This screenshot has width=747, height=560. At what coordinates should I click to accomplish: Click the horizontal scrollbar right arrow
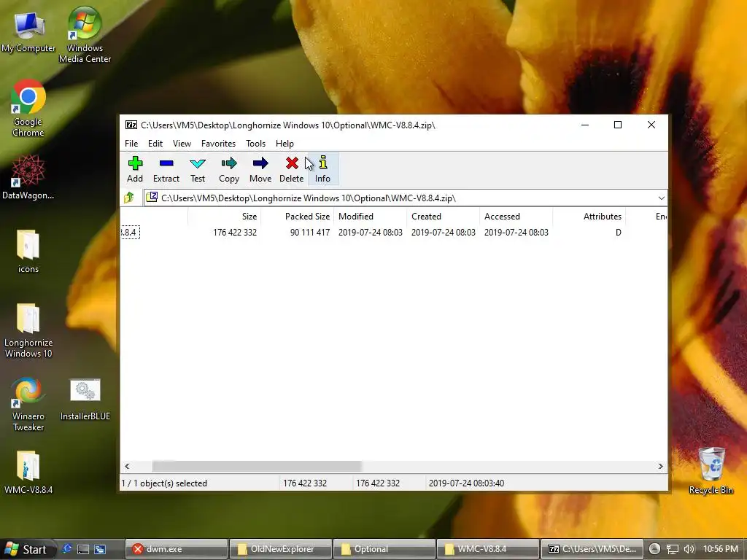click(x=661, y=466)
